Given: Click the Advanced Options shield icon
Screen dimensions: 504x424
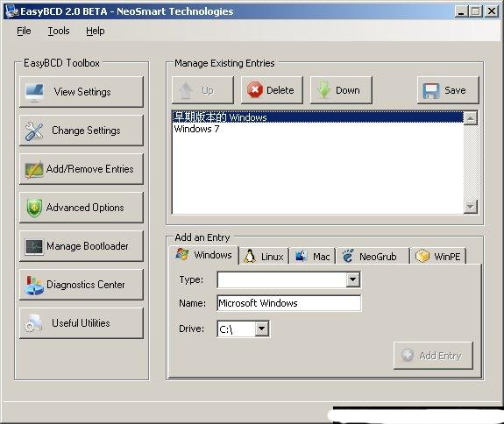Looking at the screenshot, I should 34,208.
